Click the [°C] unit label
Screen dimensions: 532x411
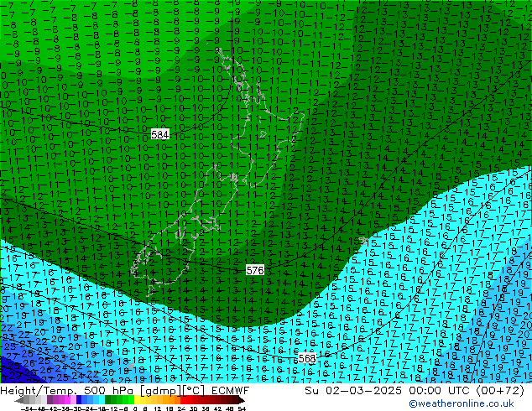pyautogui.click(x=195, y=391)
